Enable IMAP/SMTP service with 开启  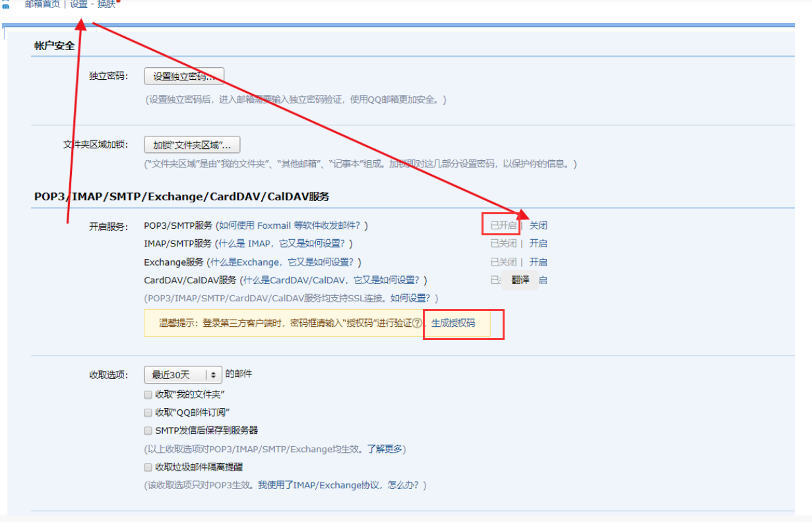pyautogui.click(x=538, y=243)
